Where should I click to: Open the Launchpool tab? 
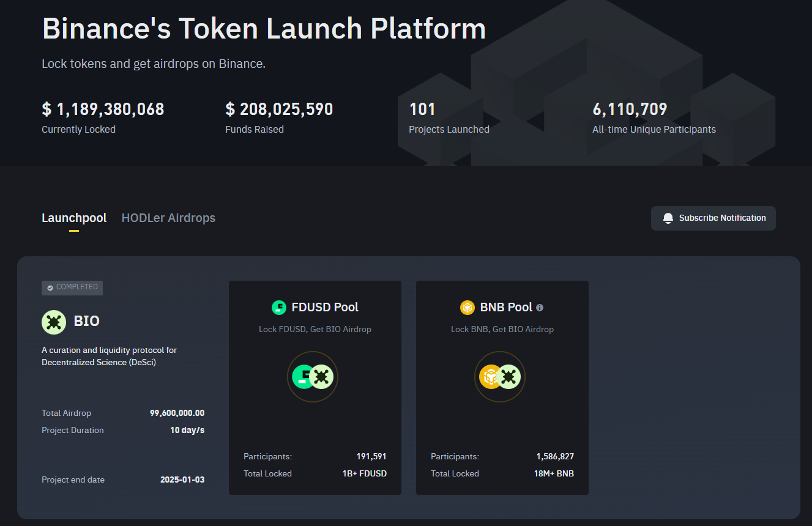74,218
